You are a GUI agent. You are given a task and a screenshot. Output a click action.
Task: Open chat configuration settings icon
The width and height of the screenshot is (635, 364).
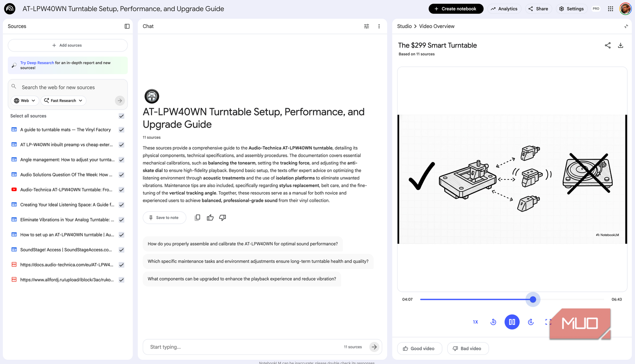click(x=366, y=26)
